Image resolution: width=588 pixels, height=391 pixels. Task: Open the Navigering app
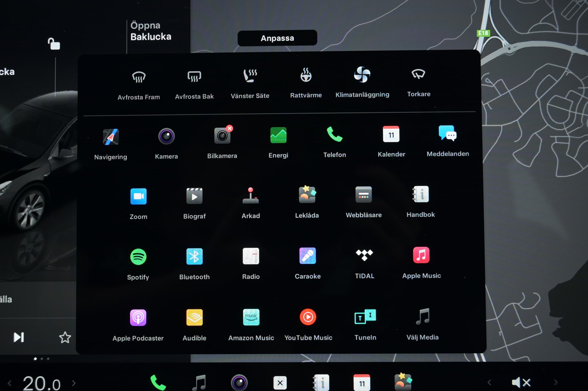click(x=111, y=137)
